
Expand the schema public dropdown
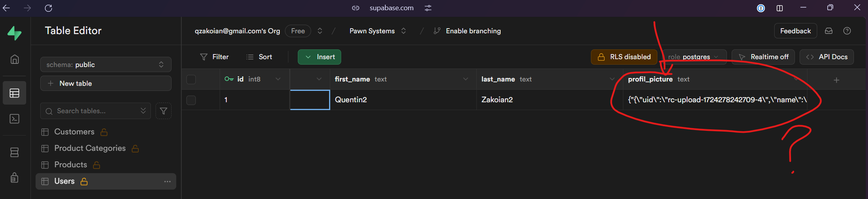tap(106, 65)
